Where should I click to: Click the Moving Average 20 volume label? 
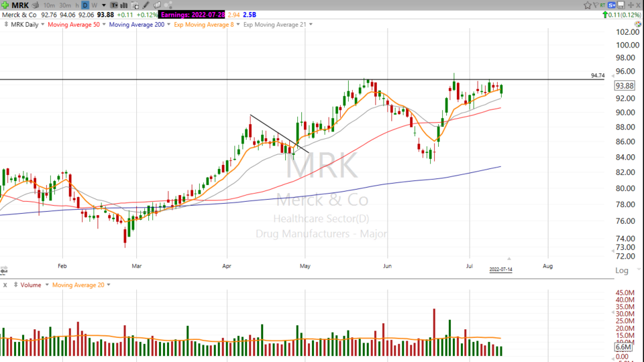tap(78, 285)
